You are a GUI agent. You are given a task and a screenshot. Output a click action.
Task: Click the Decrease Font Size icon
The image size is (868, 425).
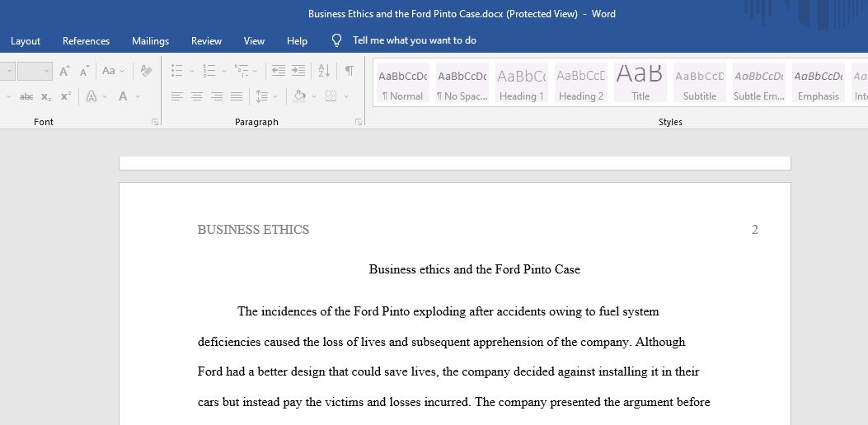(84, 71)
